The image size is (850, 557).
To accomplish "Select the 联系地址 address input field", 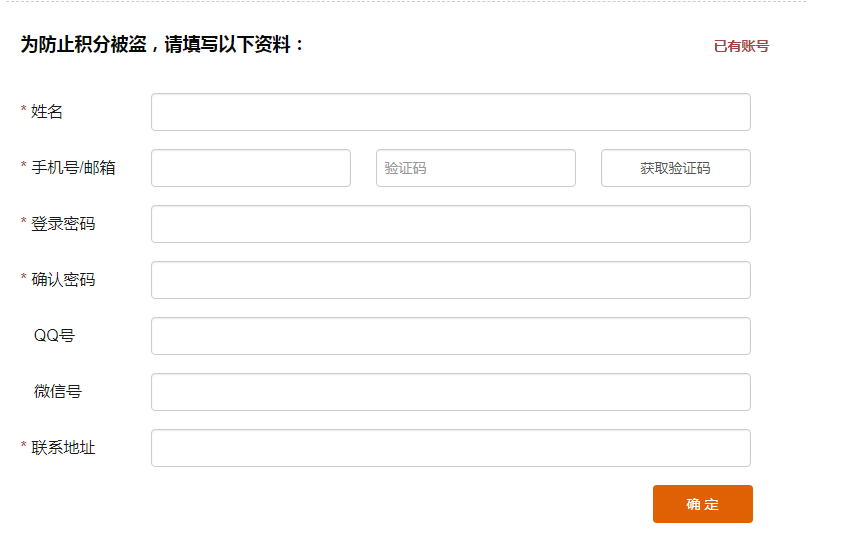I will coord(450,448).
